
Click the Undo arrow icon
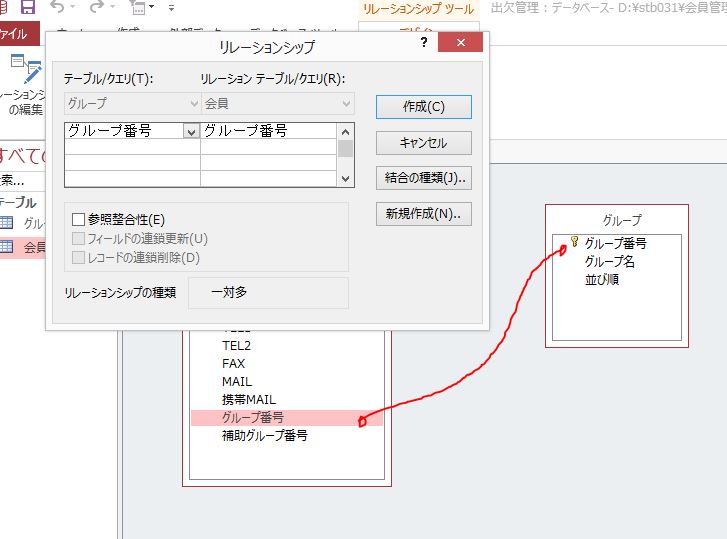pos(57,7)
